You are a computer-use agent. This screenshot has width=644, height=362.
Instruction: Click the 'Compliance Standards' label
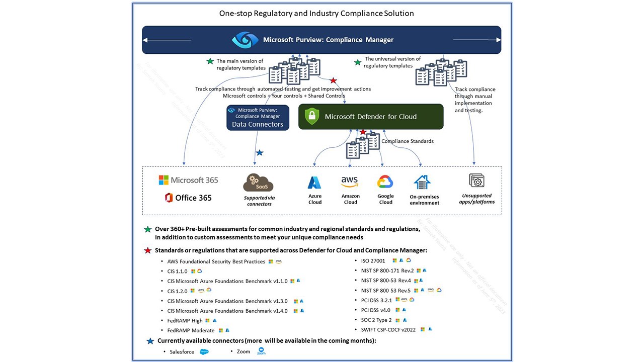[408, 141]
